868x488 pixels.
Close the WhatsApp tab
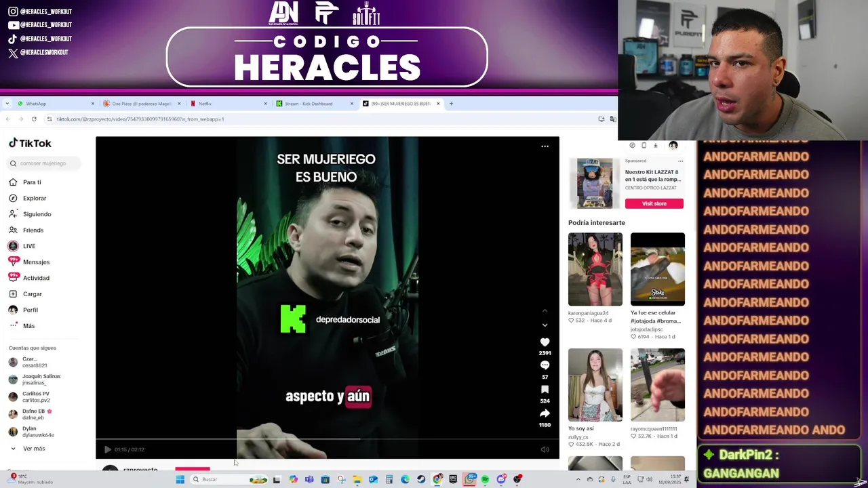(x=92, y=104)
